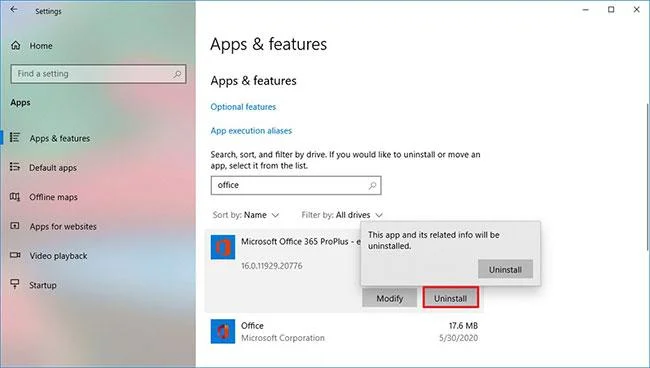Click the vertical scrollbar on the right
650x368 pixels.
tap(648, 176)
